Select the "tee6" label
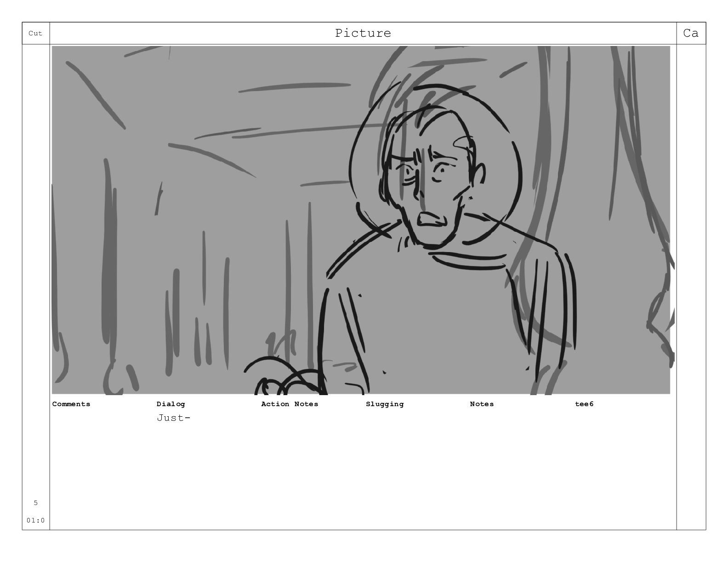 pyautogui.click(x=584, y=404)
